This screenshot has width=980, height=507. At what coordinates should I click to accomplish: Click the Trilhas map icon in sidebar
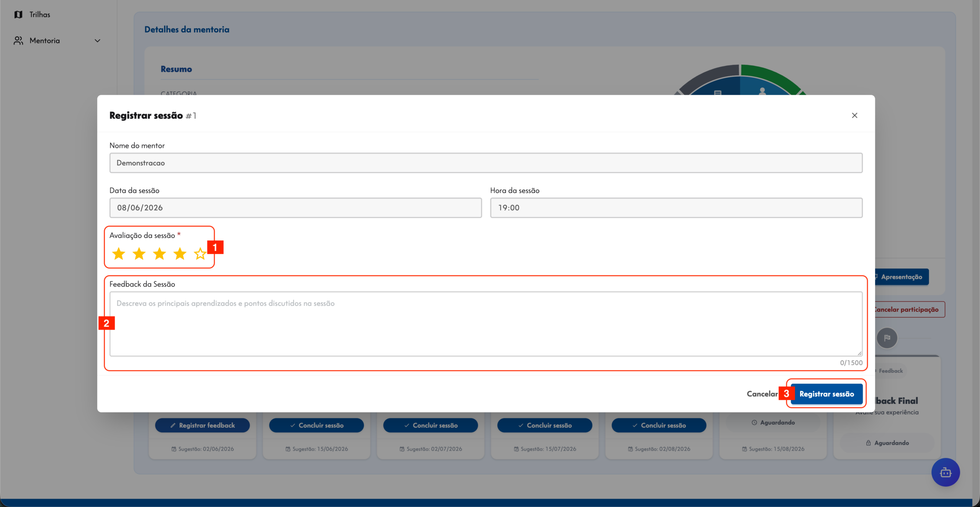(18, 15)
